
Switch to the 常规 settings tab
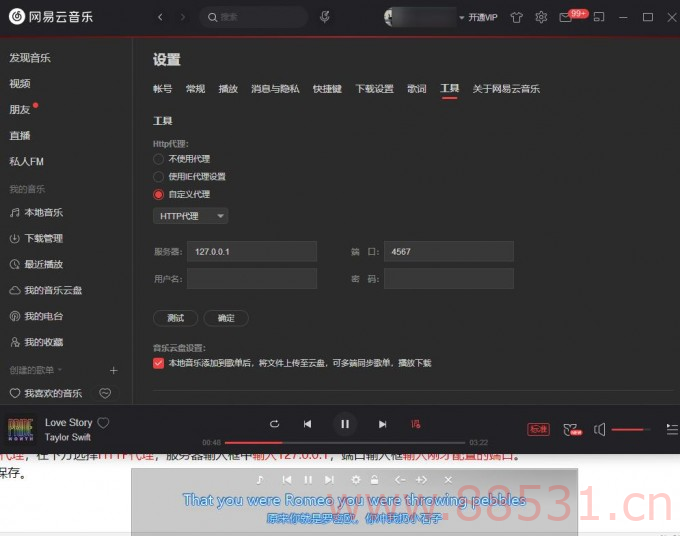pyautogui.click(x=196, y=89)
